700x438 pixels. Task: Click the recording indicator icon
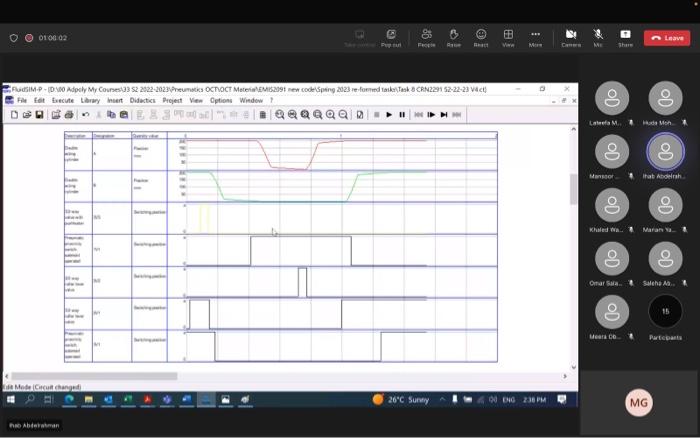[x=29, y=38]
